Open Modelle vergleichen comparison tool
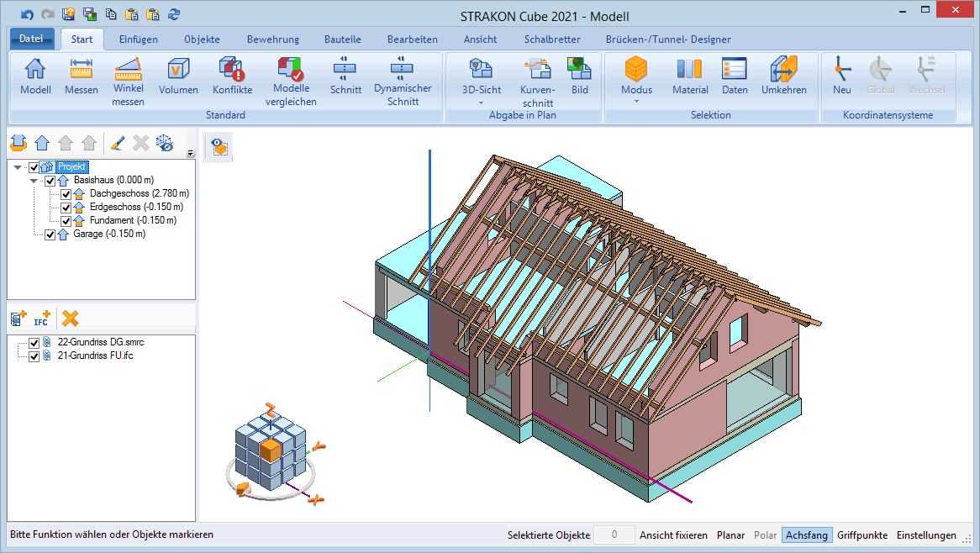Screen dimensions: 980x553 click(291, 82)
